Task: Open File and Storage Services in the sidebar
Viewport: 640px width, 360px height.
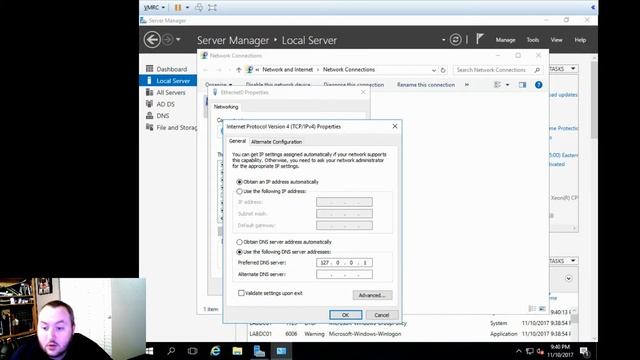Action: point(176,127)
